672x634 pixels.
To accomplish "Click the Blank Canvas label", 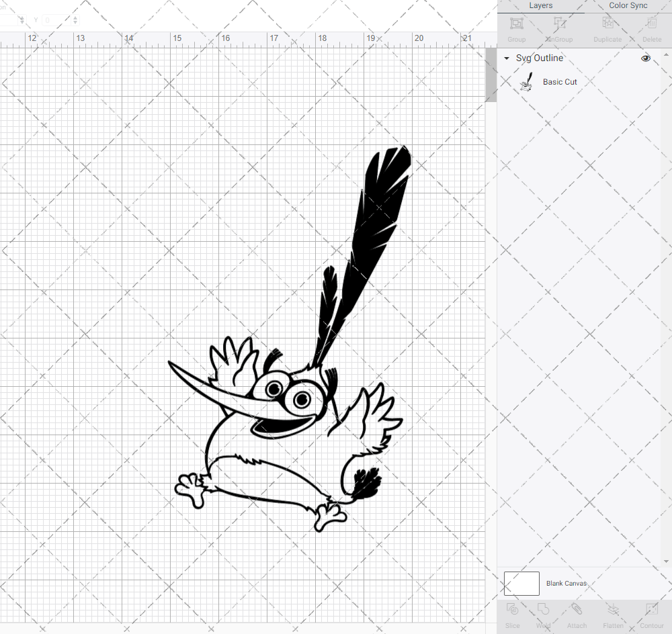I will coord(566,583).
